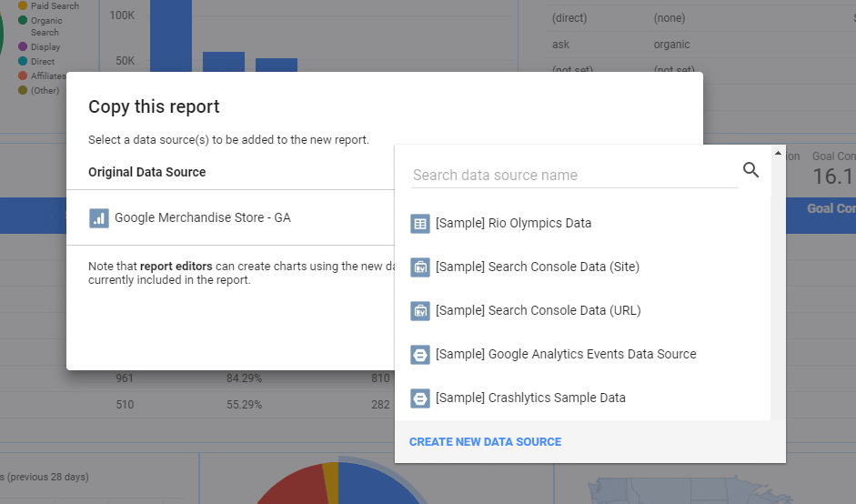Click the '(none)' medium cell
The height and width of the screenshot is (504, 856).
pyautogui.click(x=670, y=18)
